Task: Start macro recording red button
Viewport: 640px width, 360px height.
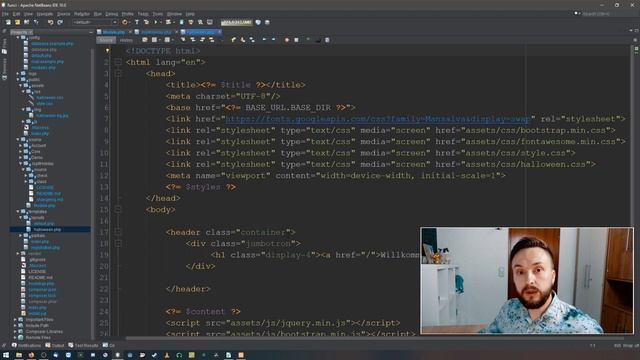Action: [x=287, y=40]
